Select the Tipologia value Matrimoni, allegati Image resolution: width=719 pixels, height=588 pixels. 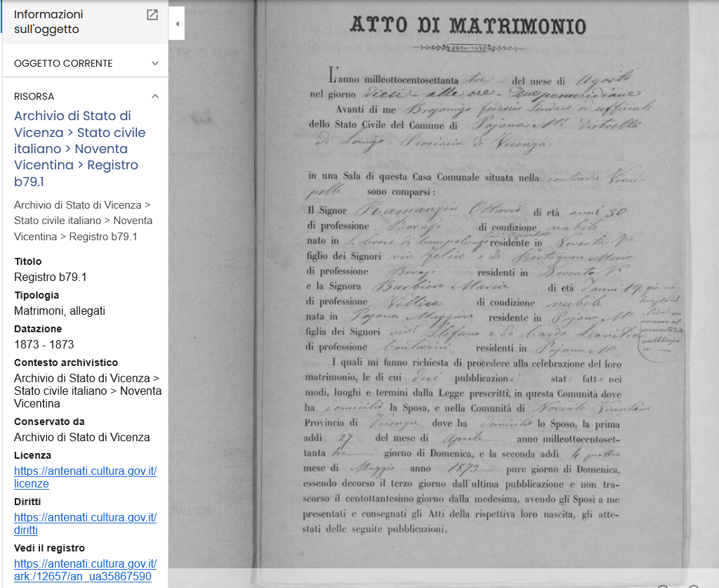click(x=60, y=311)
